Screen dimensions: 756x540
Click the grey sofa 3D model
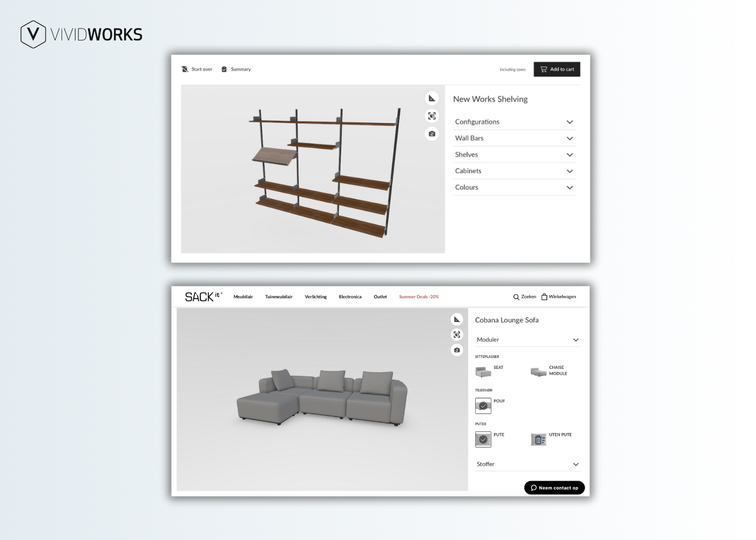[x=322, y=397]
